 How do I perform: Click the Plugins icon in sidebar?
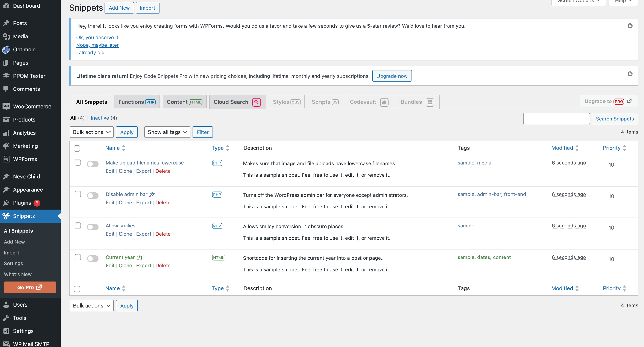(x=6, y=203)
